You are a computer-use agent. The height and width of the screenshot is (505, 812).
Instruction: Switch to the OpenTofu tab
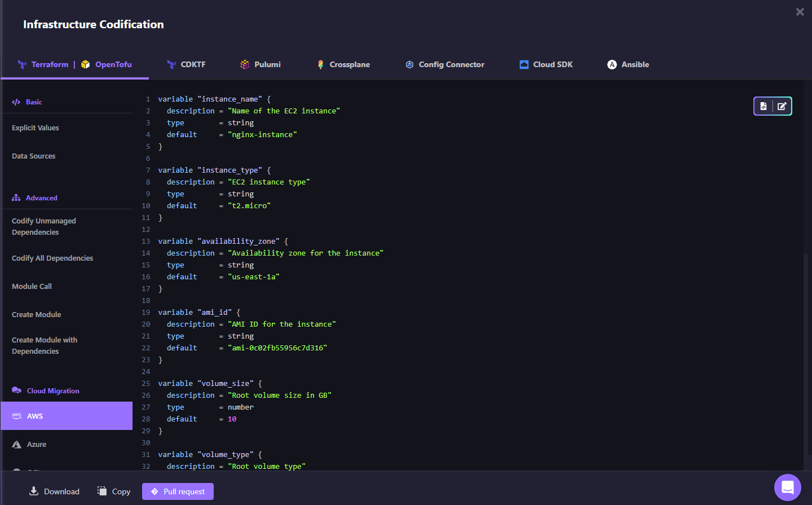[x=113, y=64]
